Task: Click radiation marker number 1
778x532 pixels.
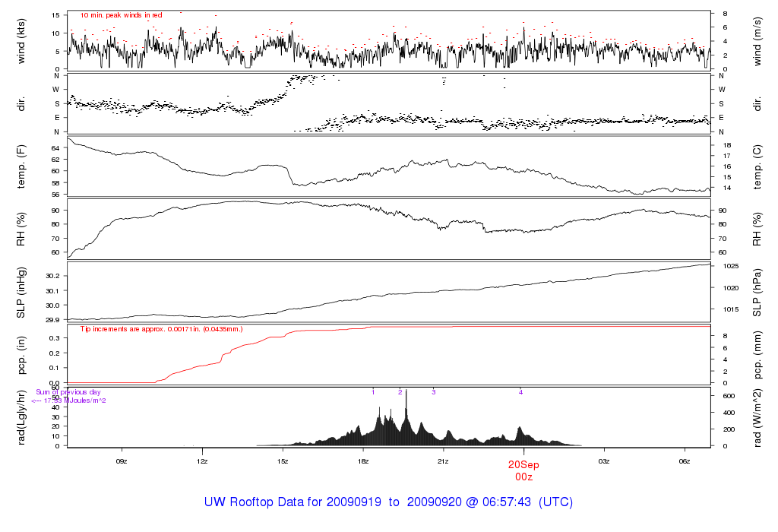Action: point(373,392)
